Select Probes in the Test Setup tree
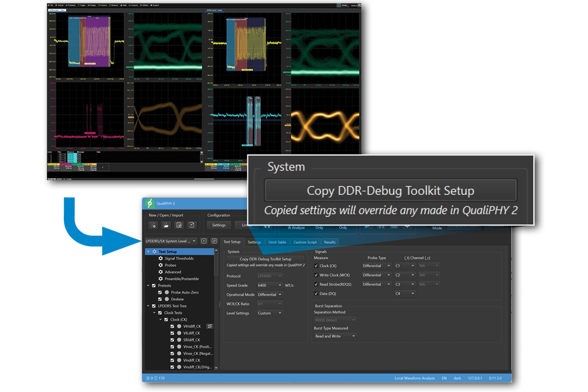588x392 pixels. pyautogui.click(x=171, y=265)
